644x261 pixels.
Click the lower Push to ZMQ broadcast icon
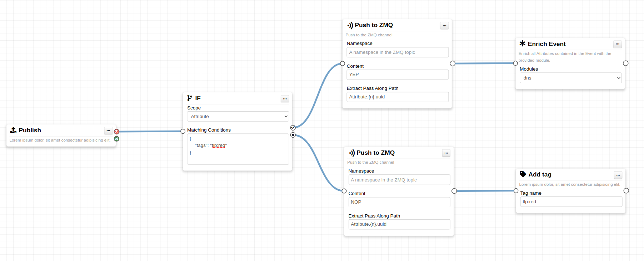[352, 153]
